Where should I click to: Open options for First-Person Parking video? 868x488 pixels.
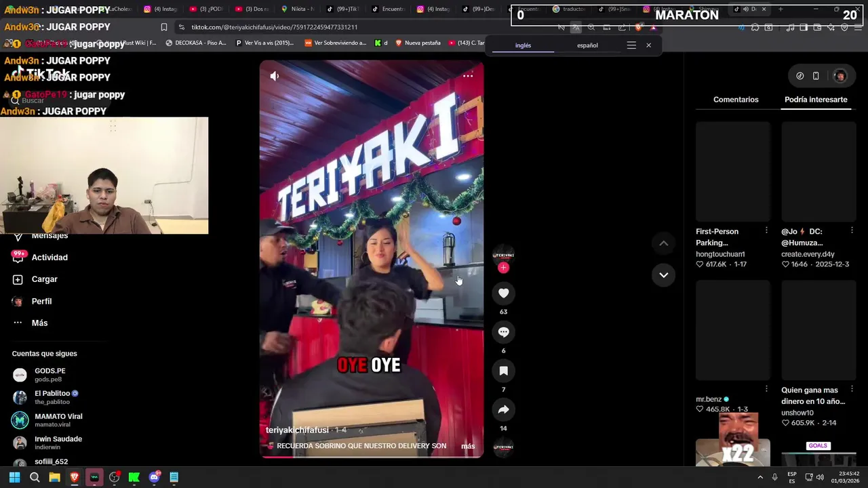pos(766,230)
